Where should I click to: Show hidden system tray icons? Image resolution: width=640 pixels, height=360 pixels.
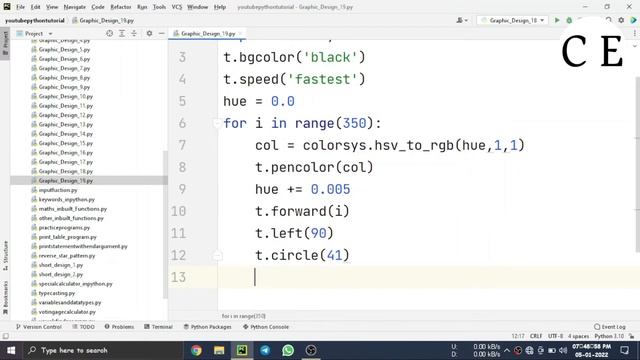pos(507,350)
